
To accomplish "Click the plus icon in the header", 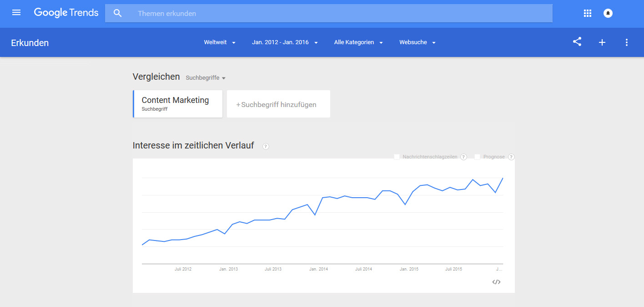I will (602, 42).
